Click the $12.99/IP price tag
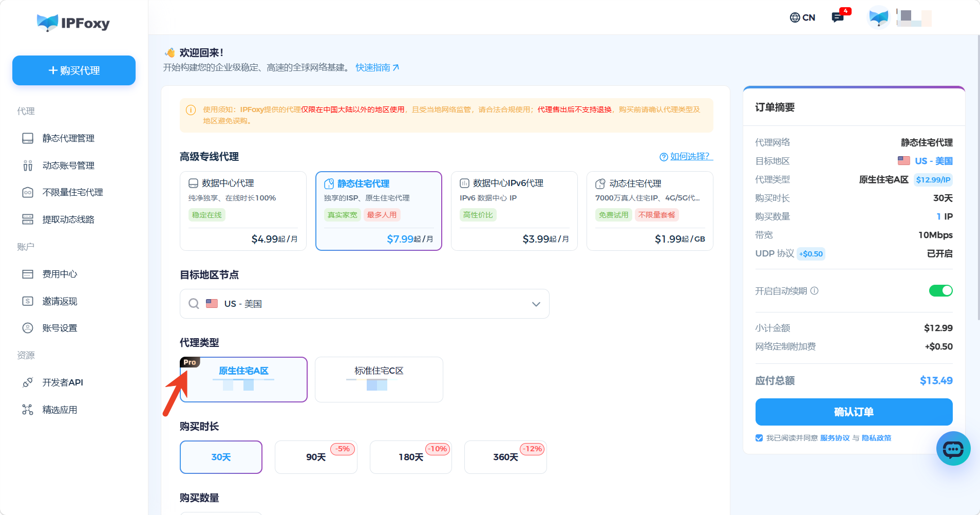The height and width of the screenshot is (515, 980). (933, 180)
